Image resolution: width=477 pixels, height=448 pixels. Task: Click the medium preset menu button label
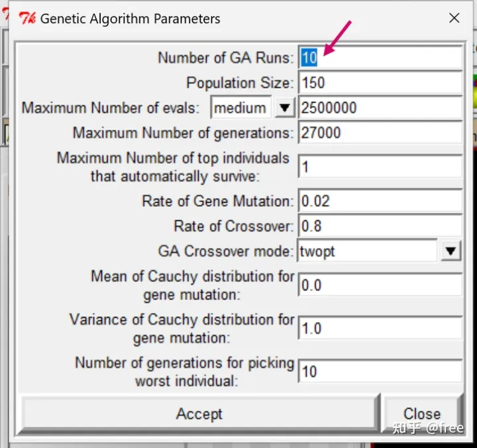[x=240, y=108]
